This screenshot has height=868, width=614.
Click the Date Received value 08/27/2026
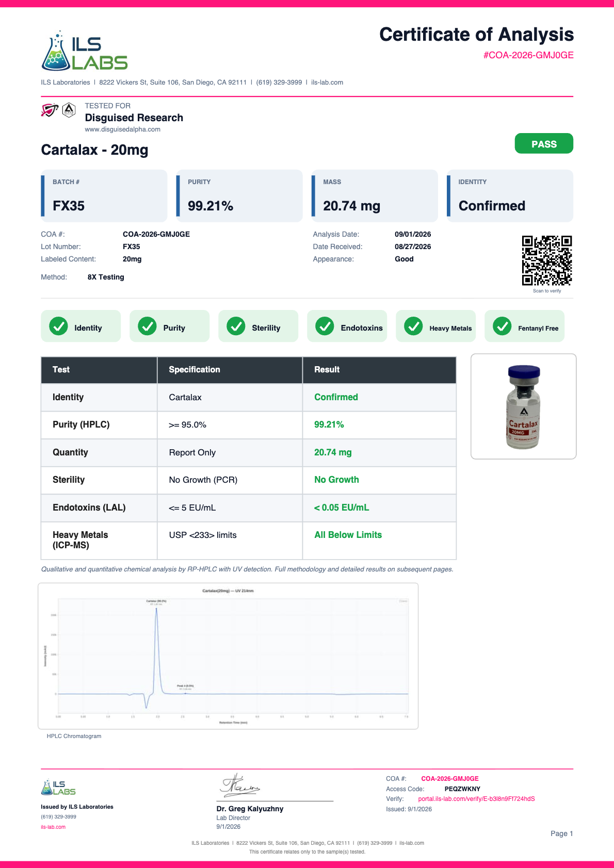tap(413, 247)
